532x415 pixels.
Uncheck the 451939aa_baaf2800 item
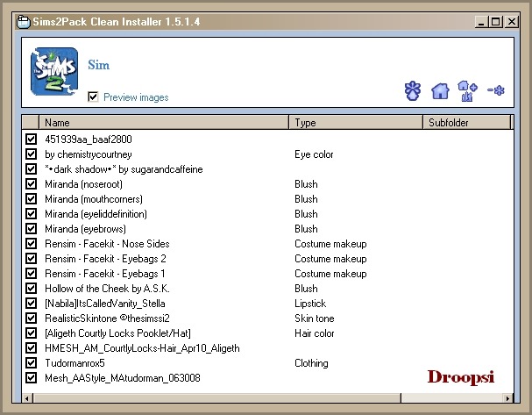32,139
